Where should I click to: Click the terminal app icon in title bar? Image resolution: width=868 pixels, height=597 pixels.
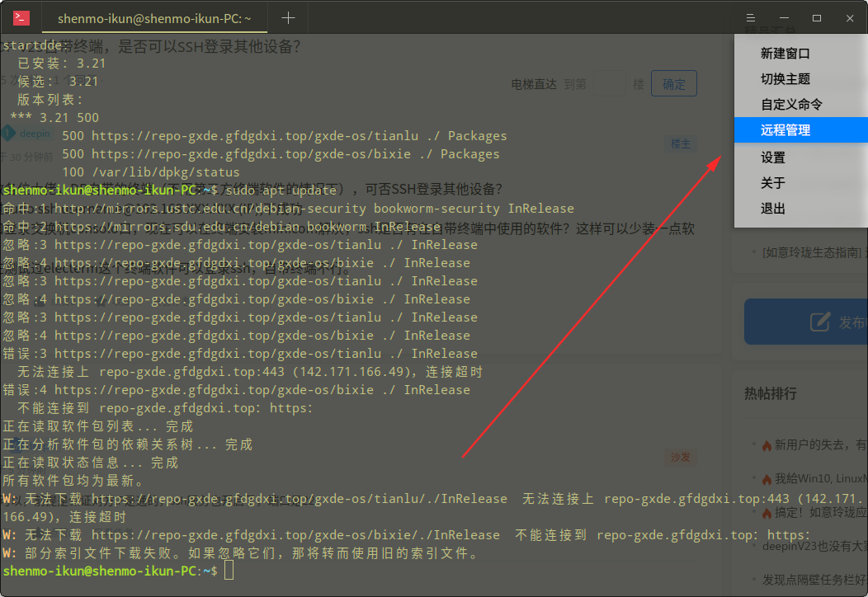click(21, 18)
